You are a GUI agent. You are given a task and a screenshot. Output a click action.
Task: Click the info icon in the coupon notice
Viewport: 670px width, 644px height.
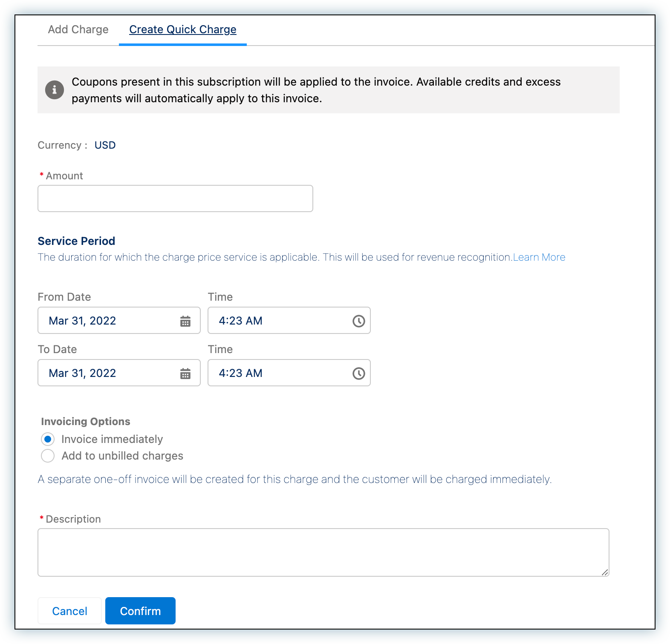(55, 90)
